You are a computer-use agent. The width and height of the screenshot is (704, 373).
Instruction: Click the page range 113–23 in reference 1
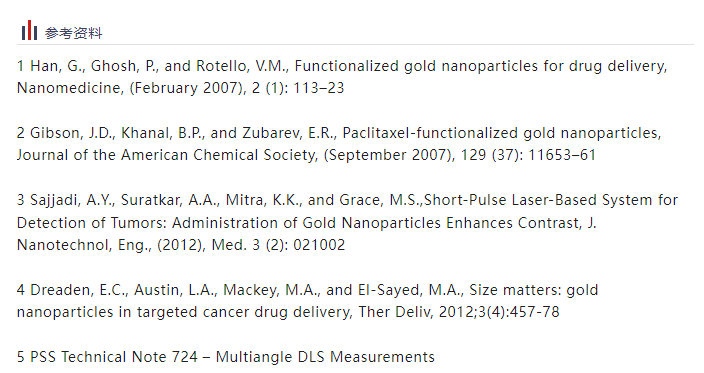(319, 88)
